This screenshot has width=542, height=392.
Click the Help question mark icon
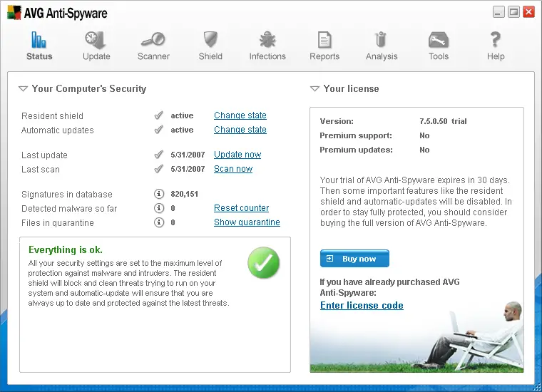[x=496, y=40]
